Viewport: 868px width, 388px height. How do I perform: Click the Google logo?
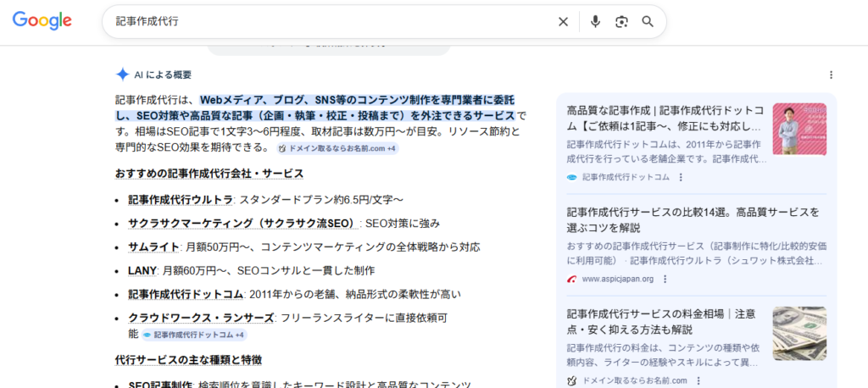tap(42, 21)
